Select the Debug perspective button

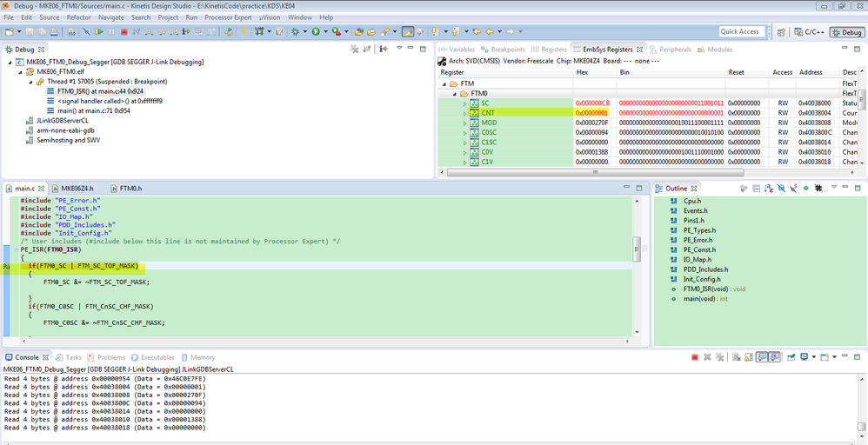846,32
